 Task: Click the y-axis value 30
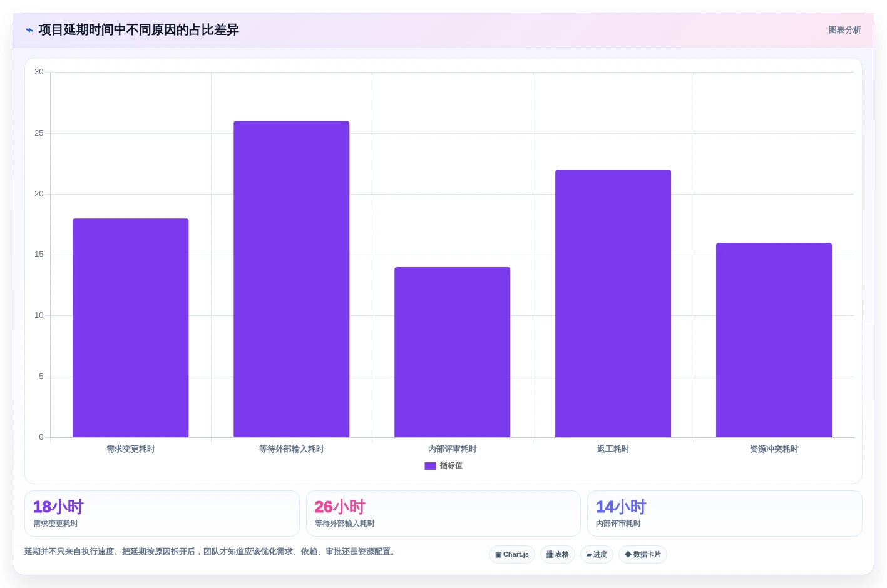pos(39,72)
